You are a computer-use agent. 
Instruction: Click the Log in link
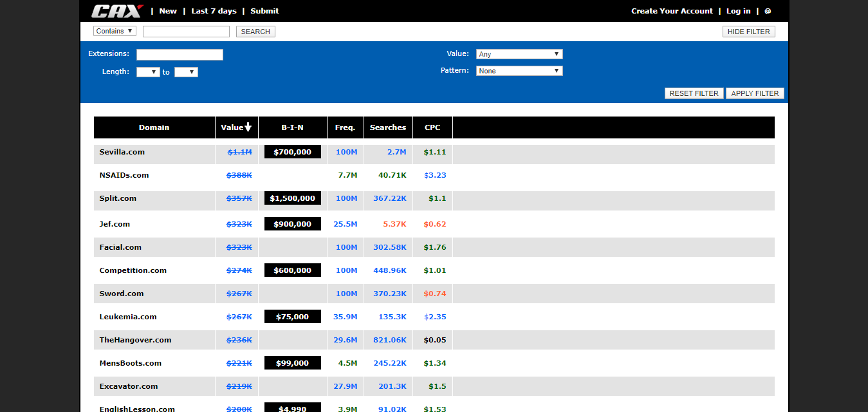click(738, 11)
